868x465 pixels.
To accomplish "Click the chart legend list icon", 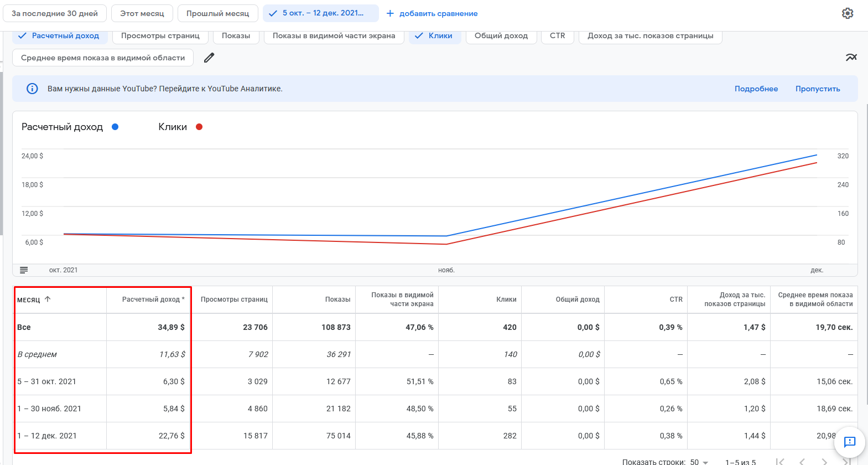I will click(x=24, y=270).
